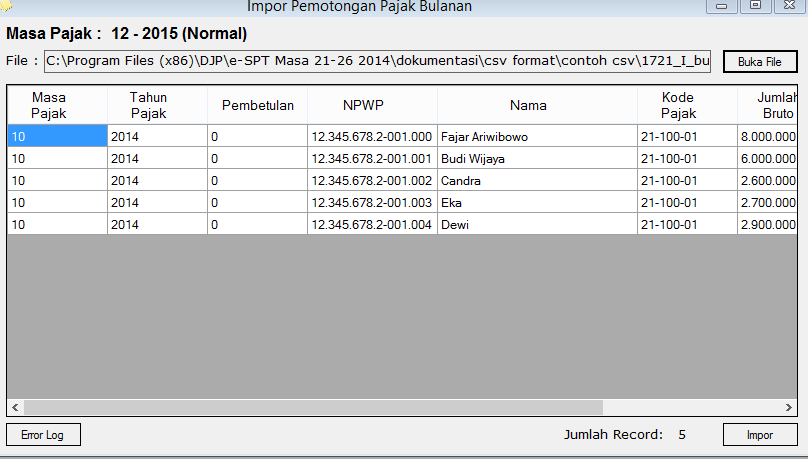Click Tahun Pajak 2014 in Fajar Ariwibowo row
The image size is (808, 459).
[158, 137]
